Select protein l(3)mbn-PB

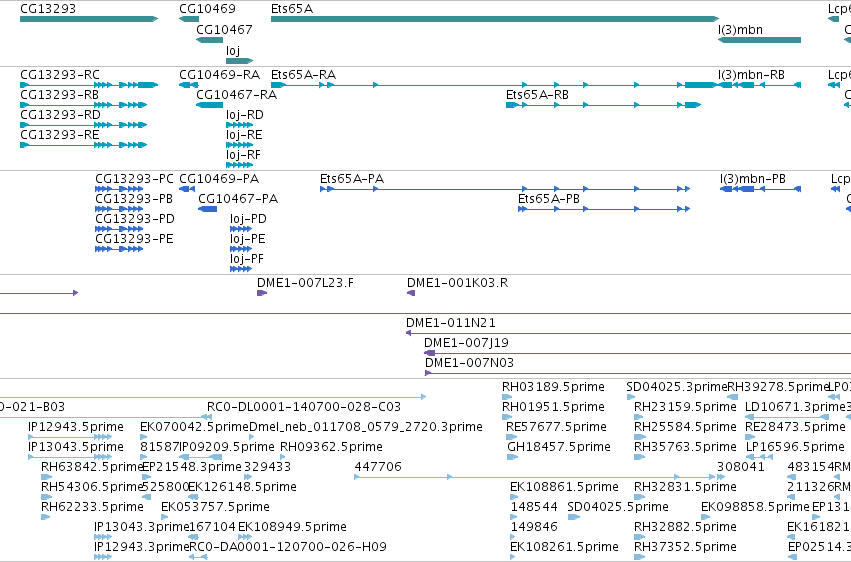pos(760,189)
